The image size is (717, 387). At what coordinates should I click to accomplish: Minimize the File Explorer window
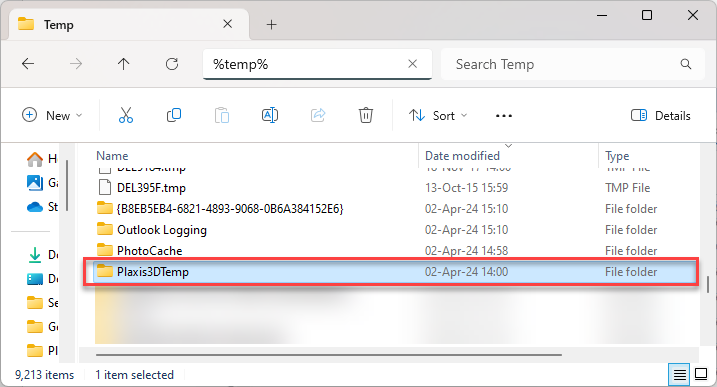tap(602, 16)
